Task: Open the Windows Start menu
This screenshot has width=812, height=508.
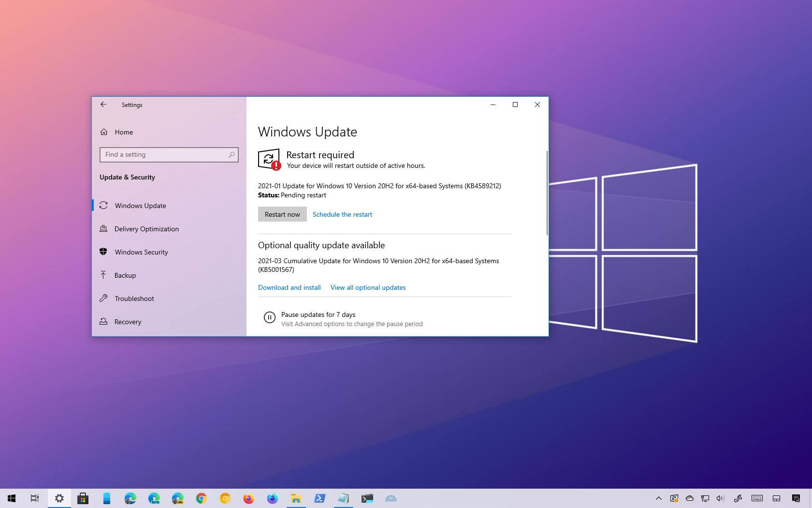Action: 12,498
